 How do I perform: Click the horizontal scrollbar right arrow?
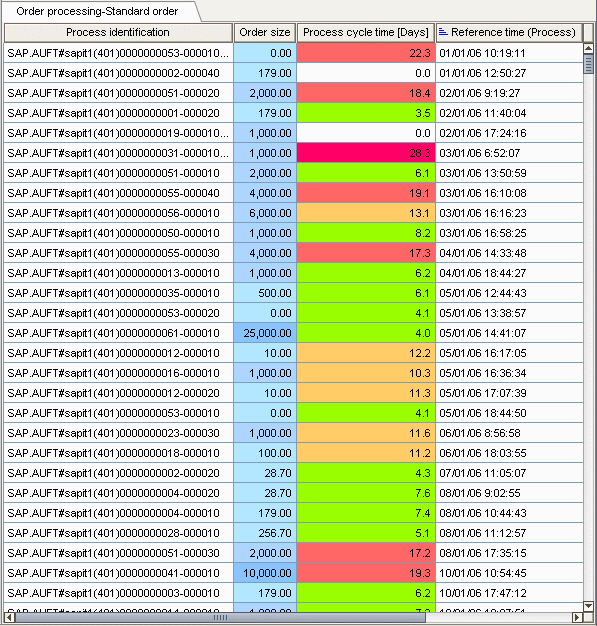577,617
